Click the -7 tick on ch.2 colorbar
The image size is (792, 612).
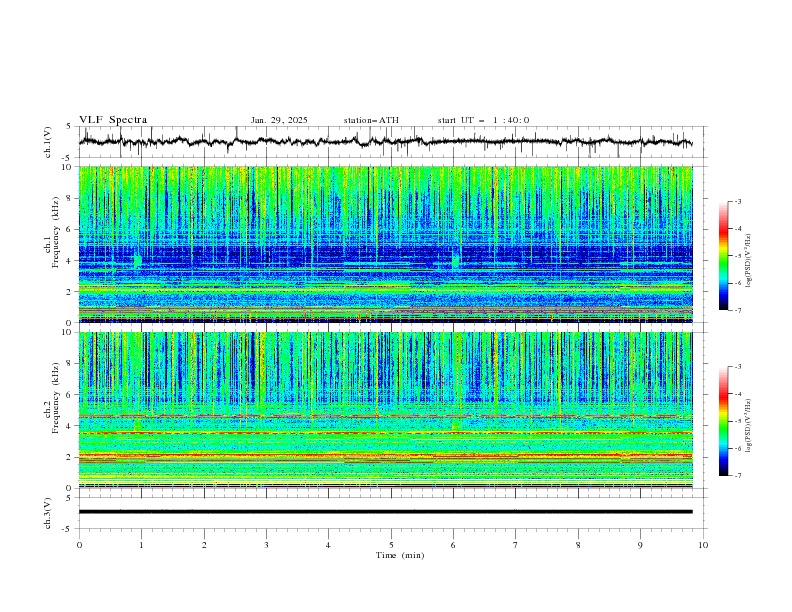[x=738, y=476]
